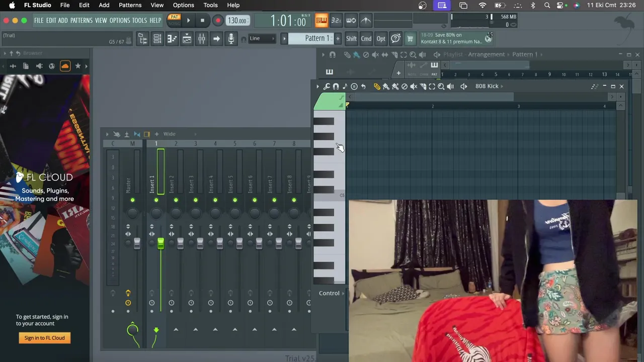
Task: Add new pattern with plus button
Action: pos(338,39)
